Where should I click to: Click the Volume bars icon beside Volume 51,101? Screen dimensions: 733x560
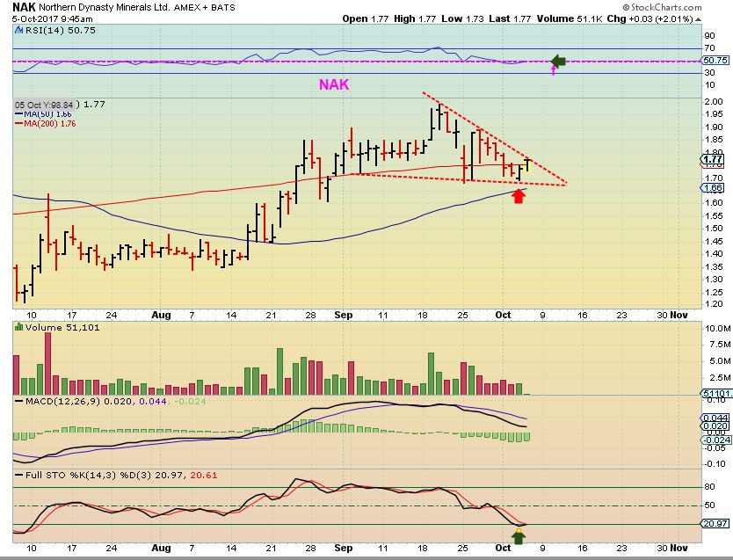point(18,327)
